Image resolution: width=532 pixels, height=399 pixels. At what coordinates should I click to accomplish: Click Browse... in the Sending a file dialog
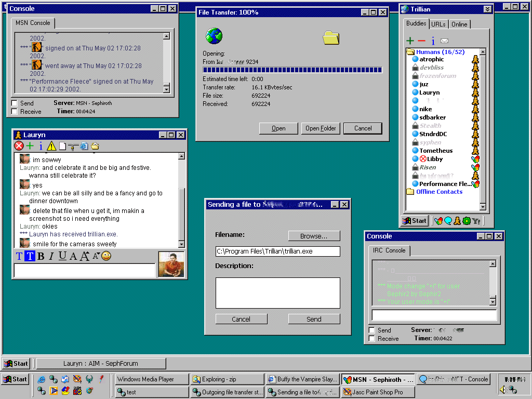tap(314, 236)
